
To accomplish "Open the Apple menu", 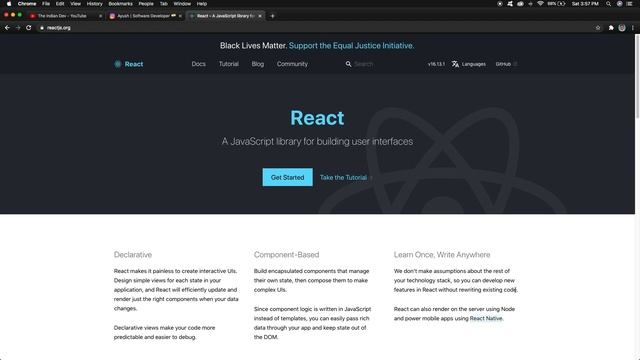I will [x=9, y=4].
